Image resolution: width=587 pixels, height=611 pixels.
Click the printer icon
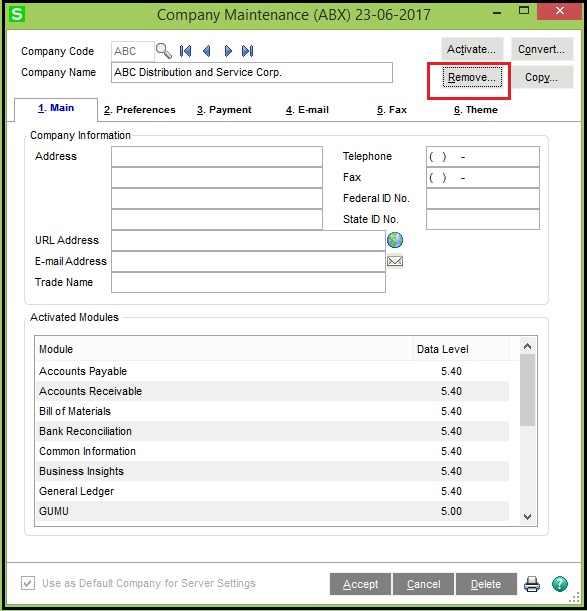(x=532, y=584)
